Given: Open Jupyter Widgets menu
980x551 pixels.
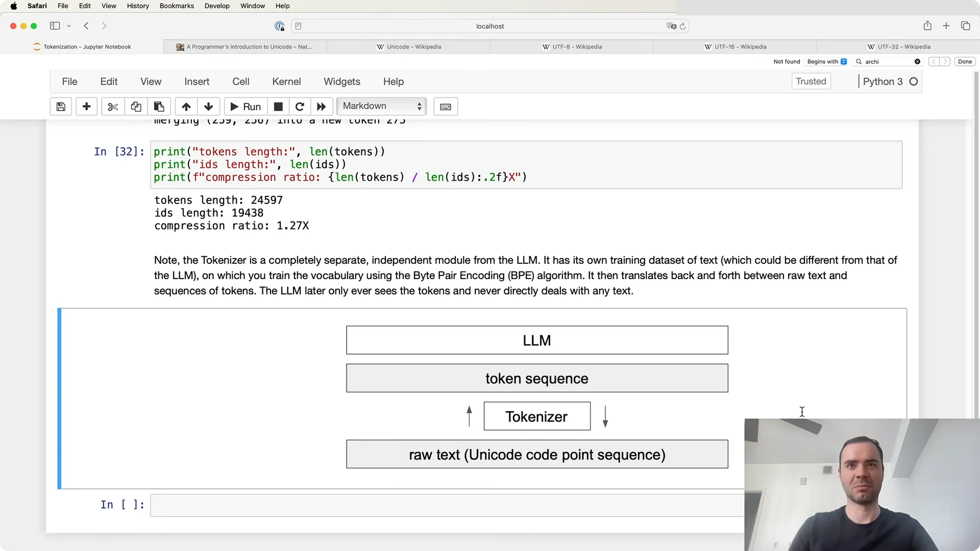Looking at the screenshot, I should 342,81.
